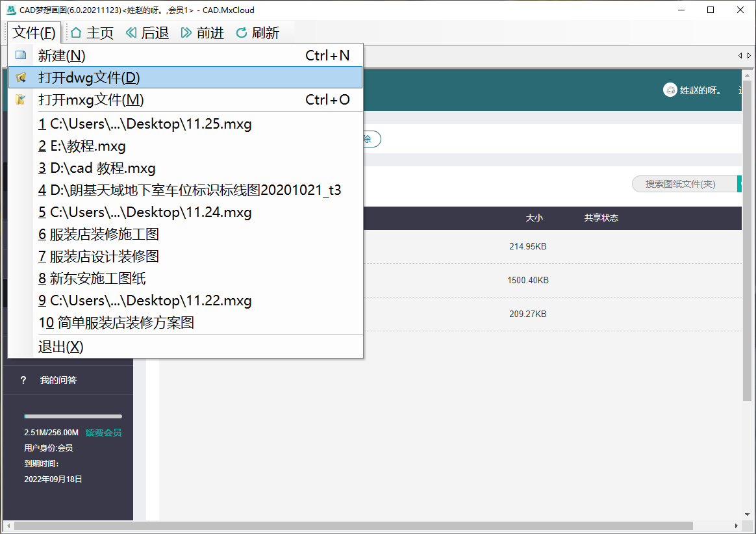Open recent file 4 朗基天域地下室车位标识标线图
The image size is (756, 534).
click(x=186, y=190)
